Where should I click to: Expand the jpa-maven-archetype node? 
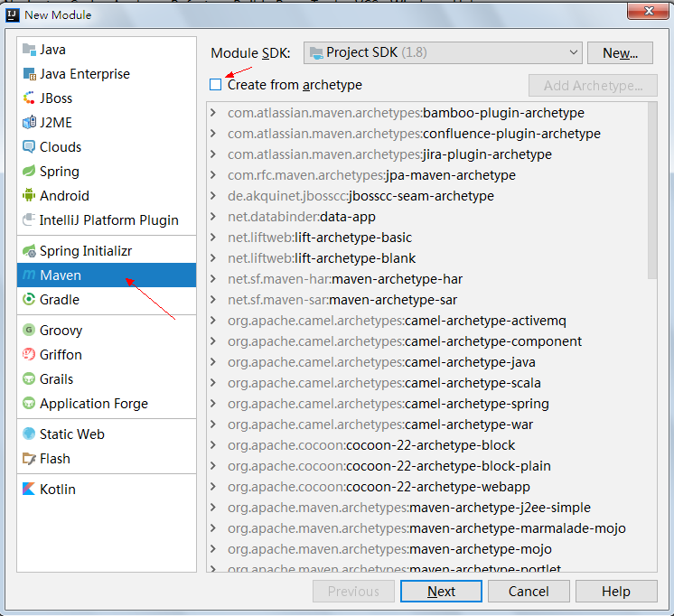pyautogui.click(x=213, y=175)
